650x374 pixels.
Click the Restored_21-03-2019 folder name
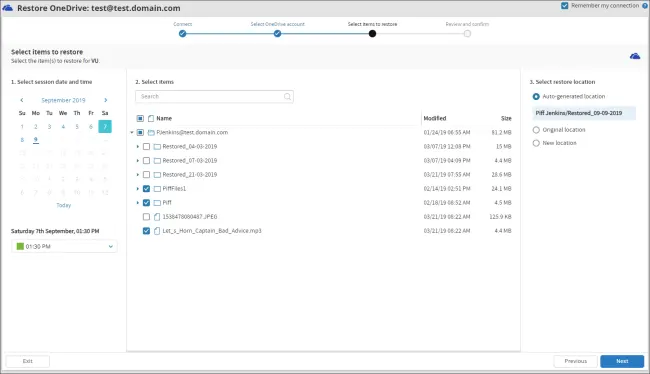click(190, 175)
